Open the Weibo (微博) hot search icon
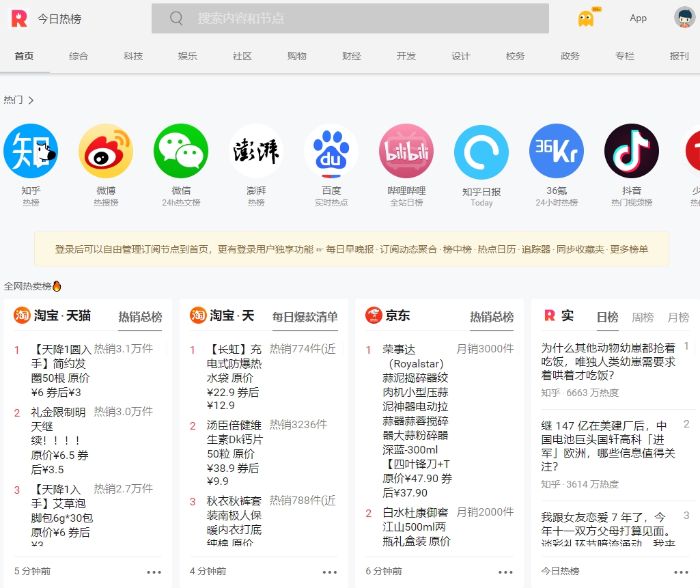 point(106,151)
